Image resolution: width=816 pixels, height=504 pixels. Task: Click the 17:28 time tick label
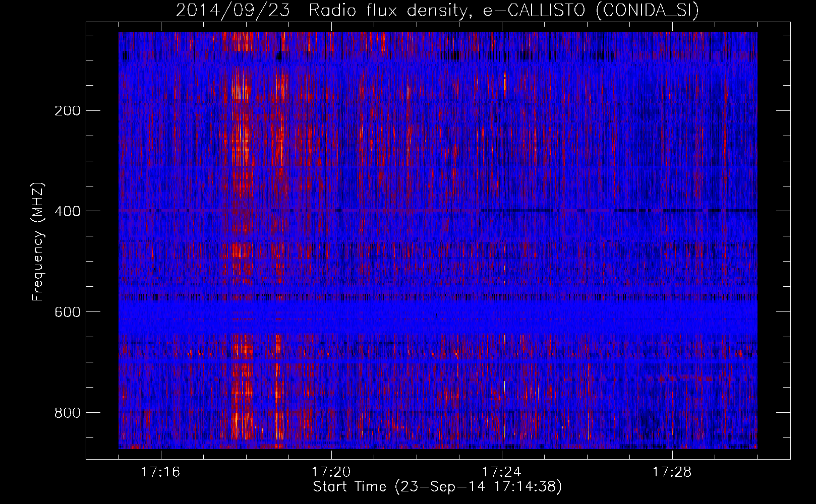(x=672, y=472)
